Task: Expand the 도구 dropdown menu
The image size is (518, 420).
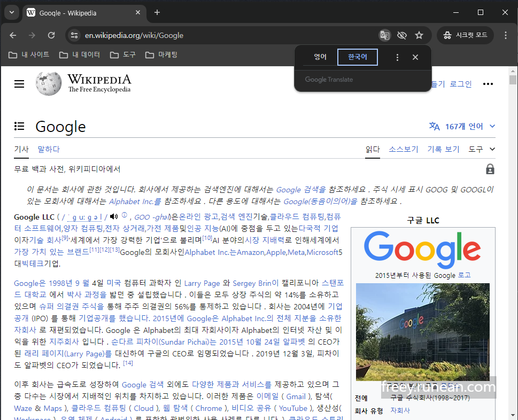Action: pyautogui.click(x=477, y=149)
